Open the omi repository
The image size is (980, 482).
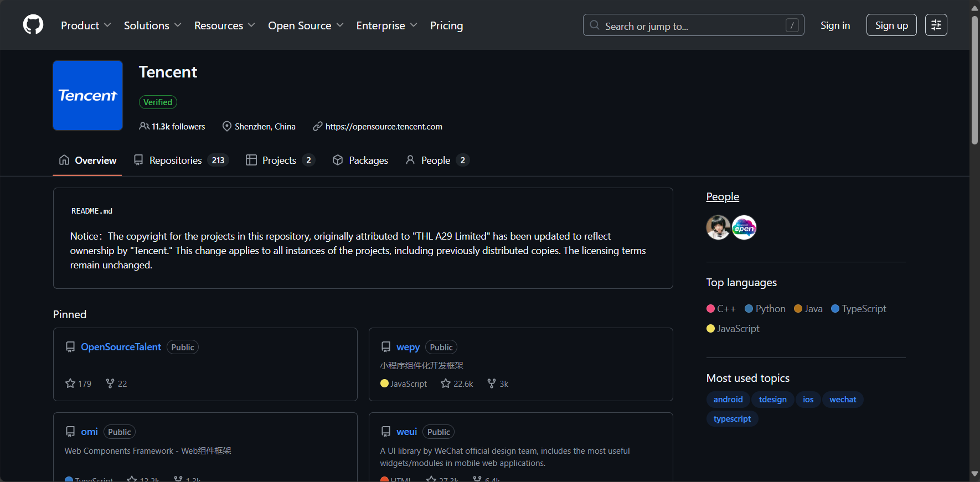[89, 432]
